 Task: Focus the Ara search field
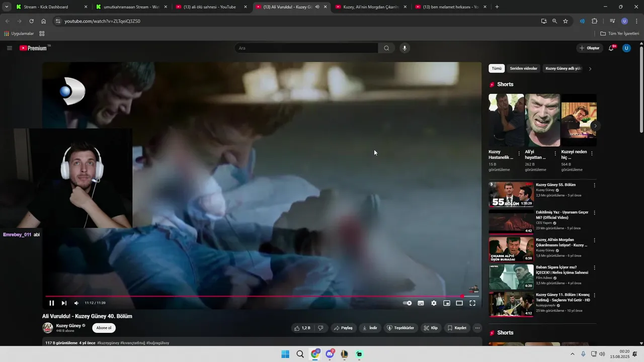306,48
